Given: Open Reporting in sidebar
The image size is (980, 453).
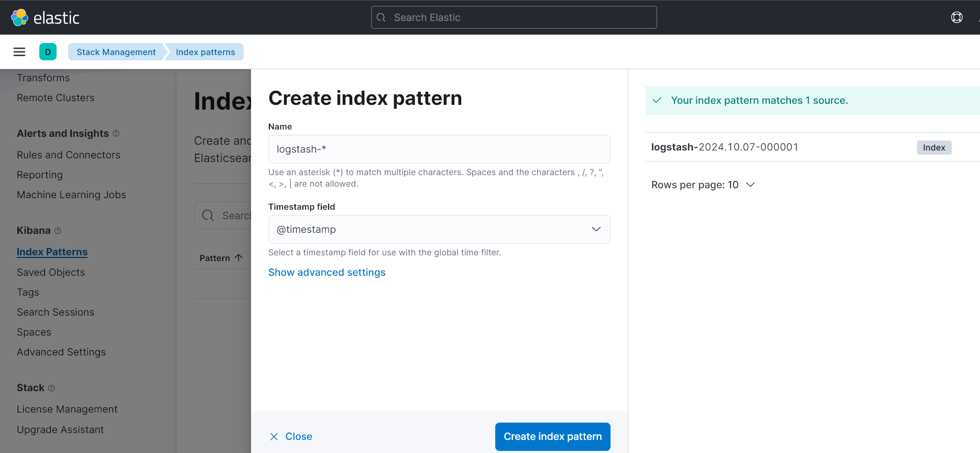Looking at the screenshot, I should click(x=40, y=175).
